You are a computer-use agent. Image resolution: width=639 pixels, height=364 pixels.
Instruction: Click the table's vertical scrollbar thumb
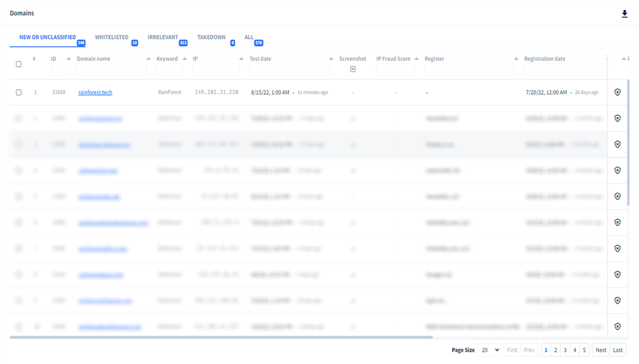[628, 142]
